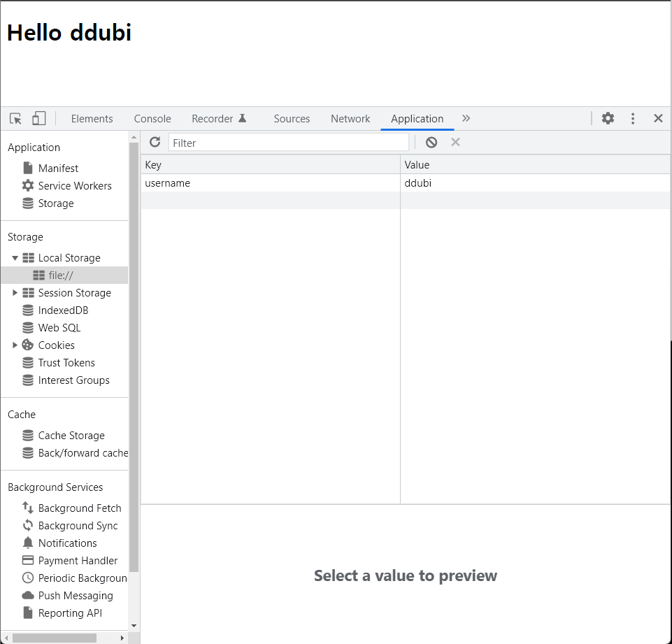Click the sidebar horizontal scrollbar thumb
Image resolution: width=672 pixels, height=644 pixels.
[x=54, y=638]
